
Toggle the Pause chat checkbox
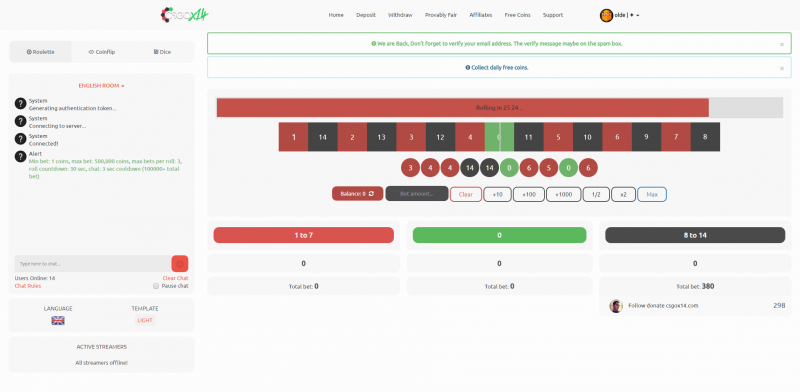click(156, 286)
